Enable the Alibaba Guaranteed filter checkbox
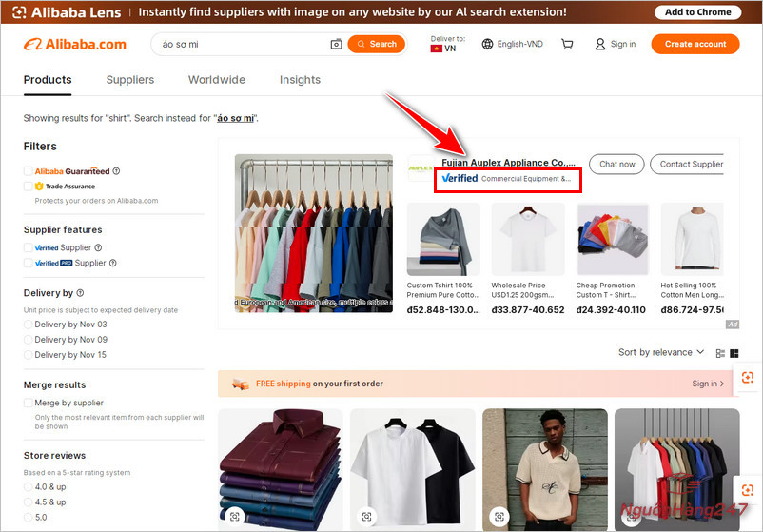Viewport: 763px width, 532px height. 29,171
